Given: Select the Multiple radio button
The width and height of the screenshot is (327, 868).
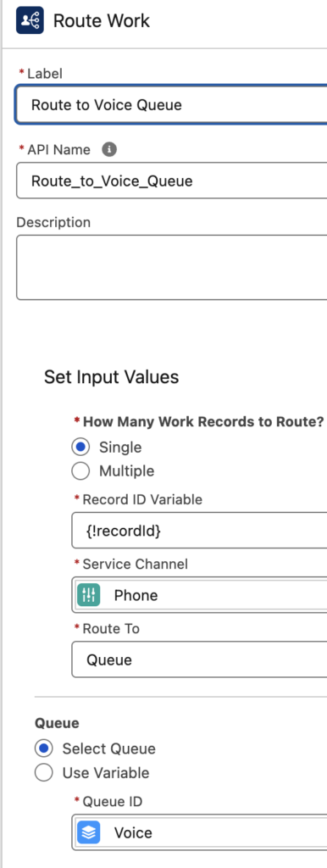Looking at the screenshot, I should click(x=80, y=471).
